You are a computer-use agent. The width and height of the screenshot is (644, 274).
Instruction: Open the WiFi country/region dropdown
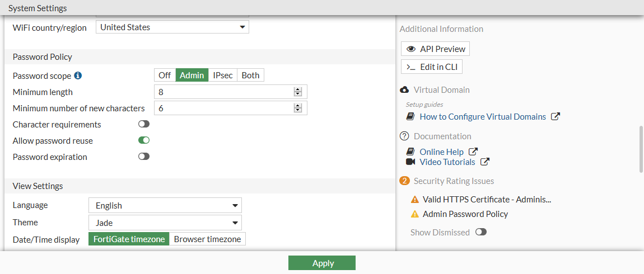172,27
